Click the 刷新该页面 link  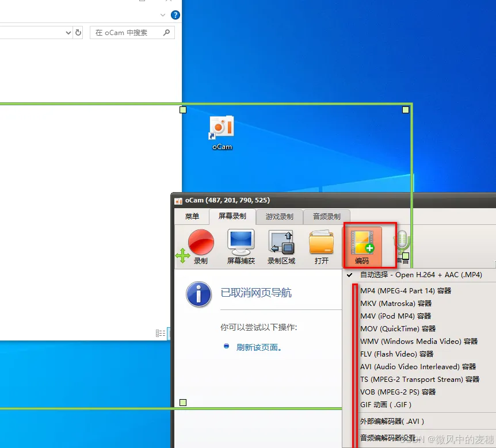click(259, 347)
